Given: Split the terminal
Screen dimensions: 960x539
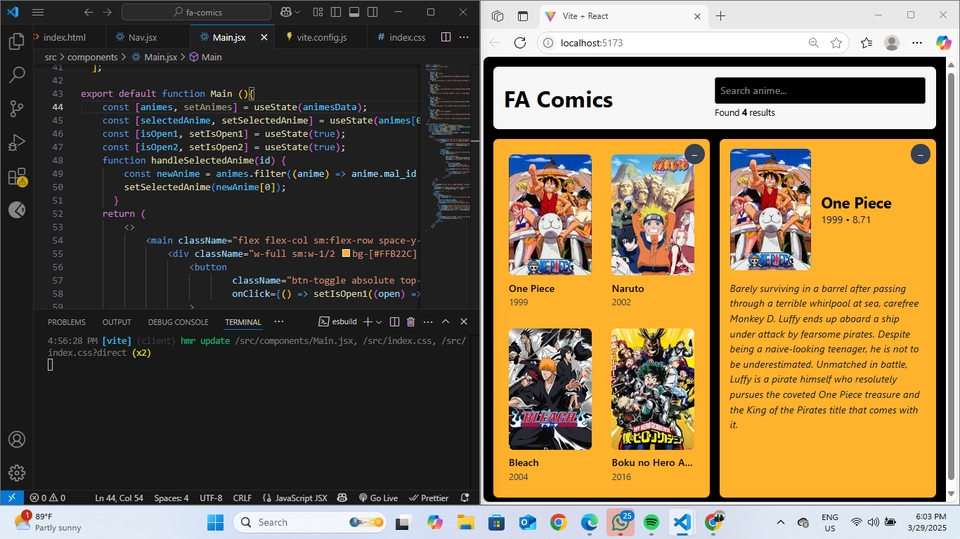Looking at the screenshot, I should pyautogui.click(x=395, y=322).
